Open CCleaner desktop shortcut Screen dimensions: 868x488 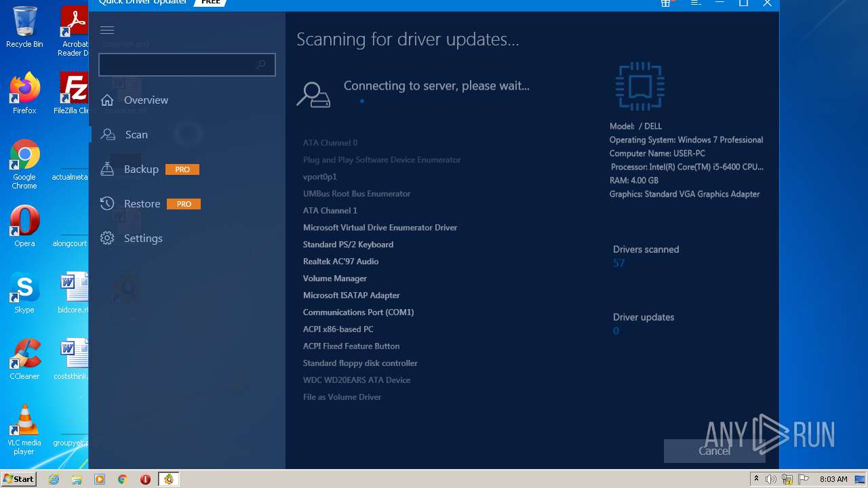[24, 359]
